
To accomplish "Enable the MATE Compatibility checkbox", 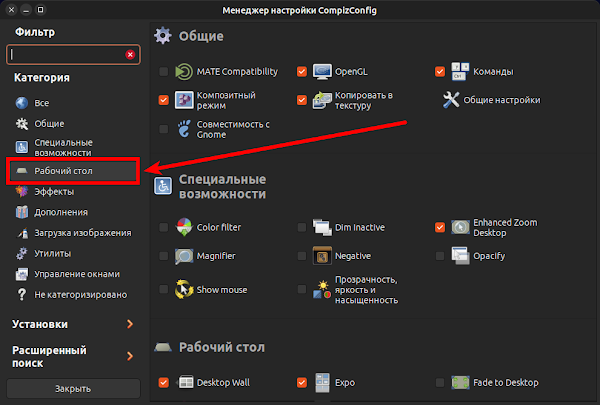I will pyautogui.click(x=163, y=72).
